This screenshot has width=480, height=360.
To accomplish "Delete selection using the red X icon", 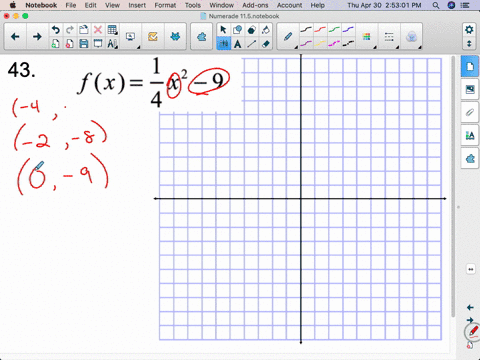I will point(98,30).
